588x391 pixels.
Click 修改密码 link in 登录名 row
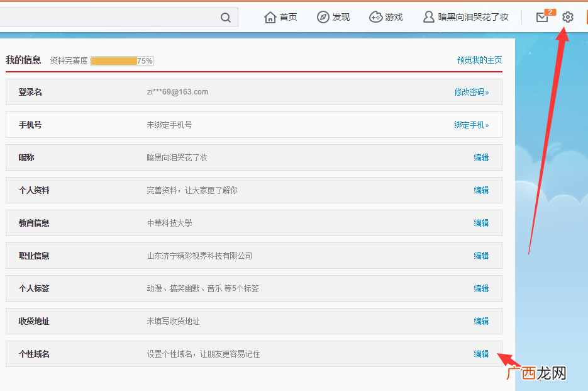pos(472,92)
